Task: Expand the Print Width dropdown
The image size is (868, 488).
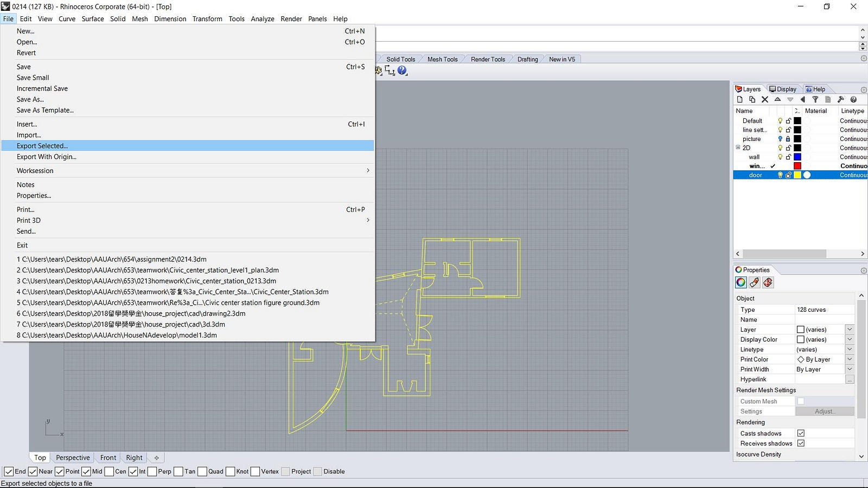Action: pyautogui.click(x=850, y=369)
